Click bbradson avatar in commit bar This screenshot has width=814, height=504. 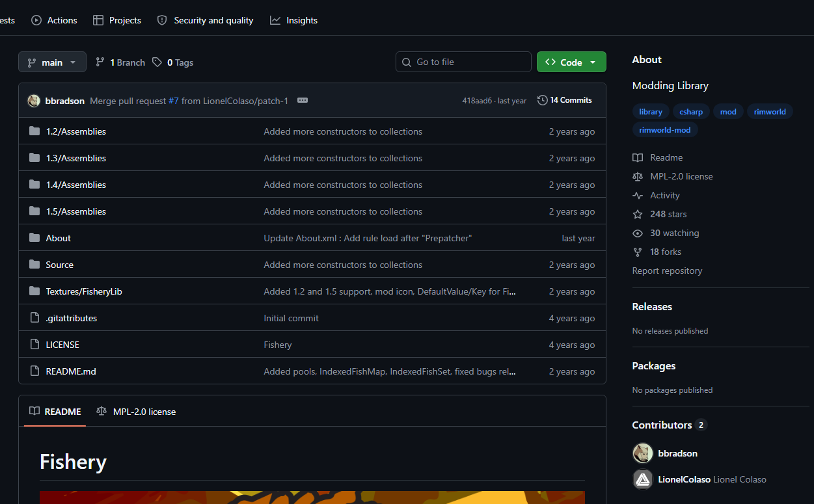34,101
